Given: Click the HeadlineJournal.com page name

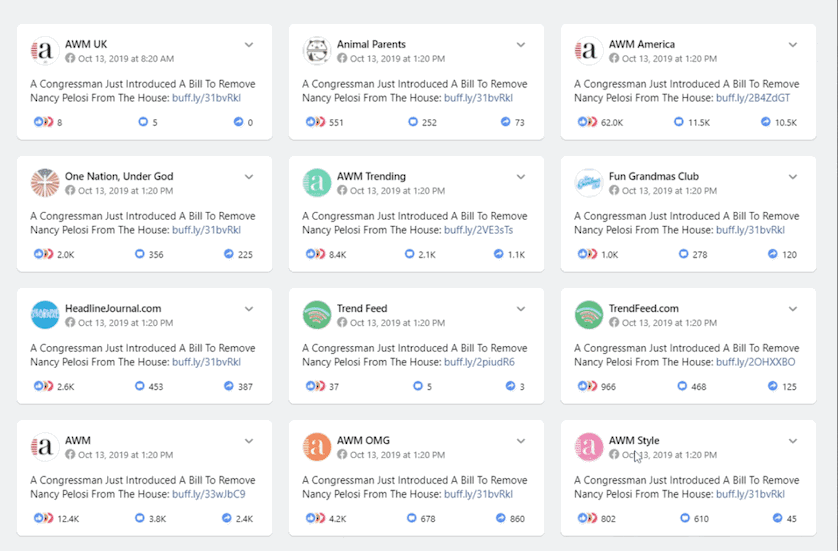Looking at the screenshot, I should [x=113, y=308].
